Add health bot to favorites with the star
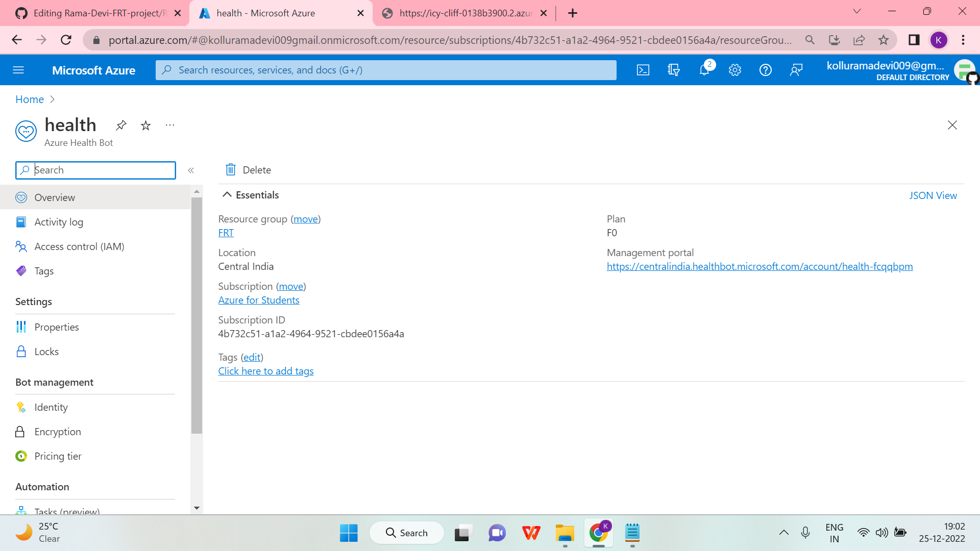The image size is (980, 551). (x=145, y=125)
